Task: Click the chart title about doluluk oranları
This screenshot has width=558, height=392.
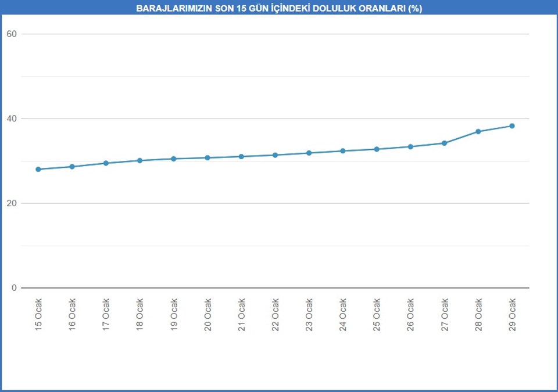Action: click(x=279, y=9)
